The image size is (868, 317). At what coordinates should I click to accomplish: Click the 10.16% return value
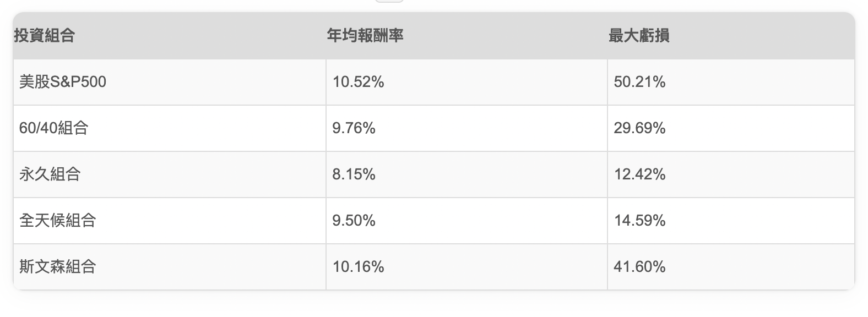358,267
